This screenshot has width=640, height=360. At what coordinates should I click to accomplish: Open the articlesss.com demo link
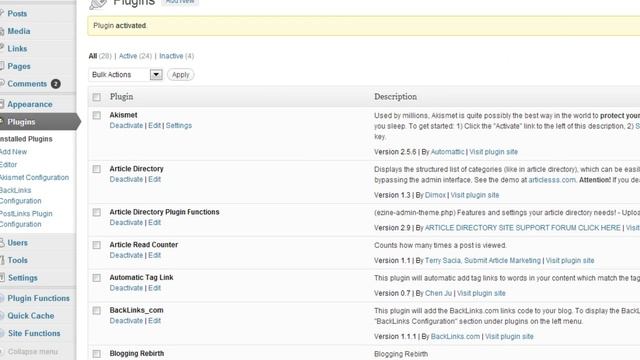[x=552, y=180]
